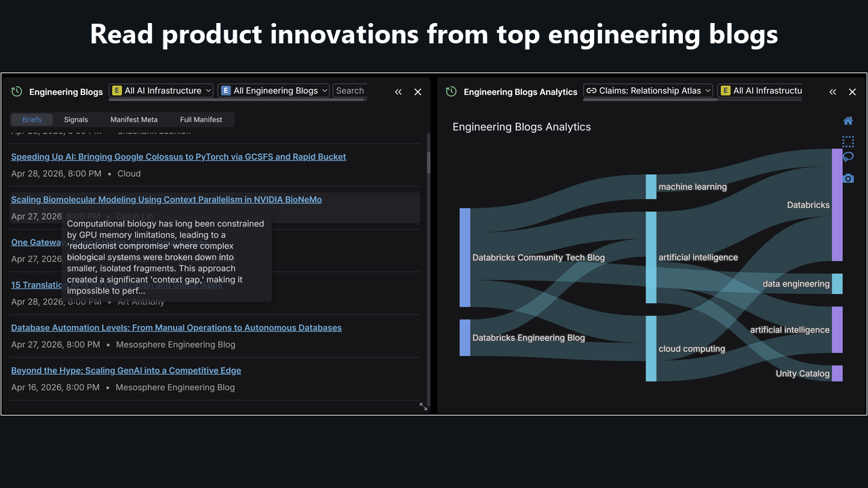Click 'Apr 16, 2026, 8:00 PM' date text
Viewport: 868px width, 488px height.
[x=56, y=388]
